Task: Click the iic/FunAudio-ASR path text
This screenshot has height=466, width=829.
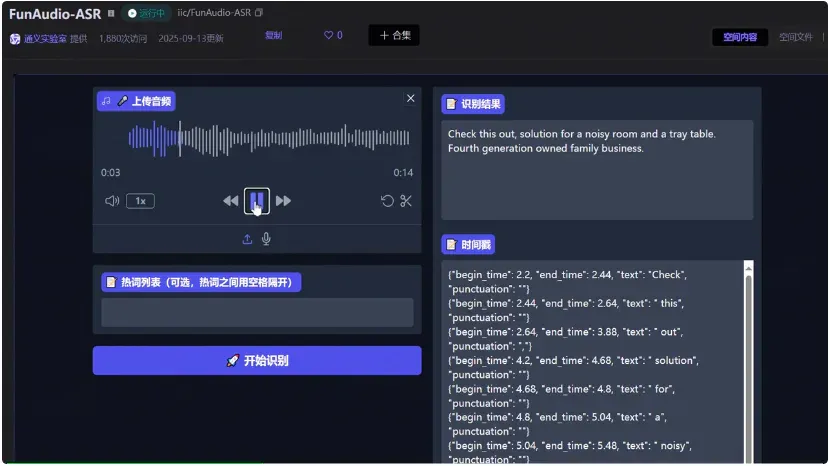Action: (x=214, y=13)
